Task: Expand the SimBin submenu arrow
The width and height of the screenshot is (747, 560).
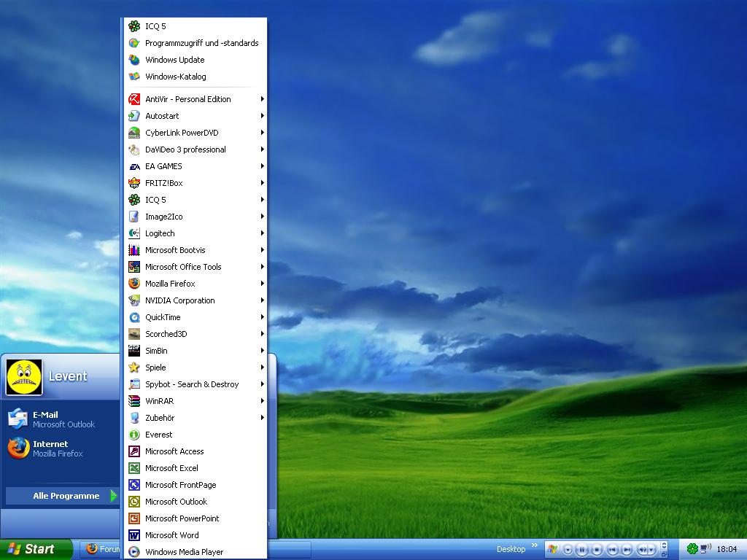Action: point(262,351)
